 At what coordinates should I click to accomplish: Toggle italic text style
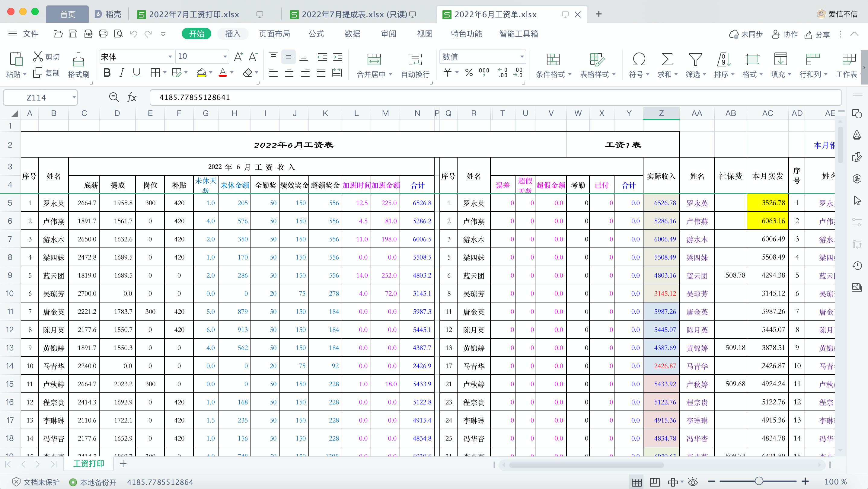click(122, 73)
